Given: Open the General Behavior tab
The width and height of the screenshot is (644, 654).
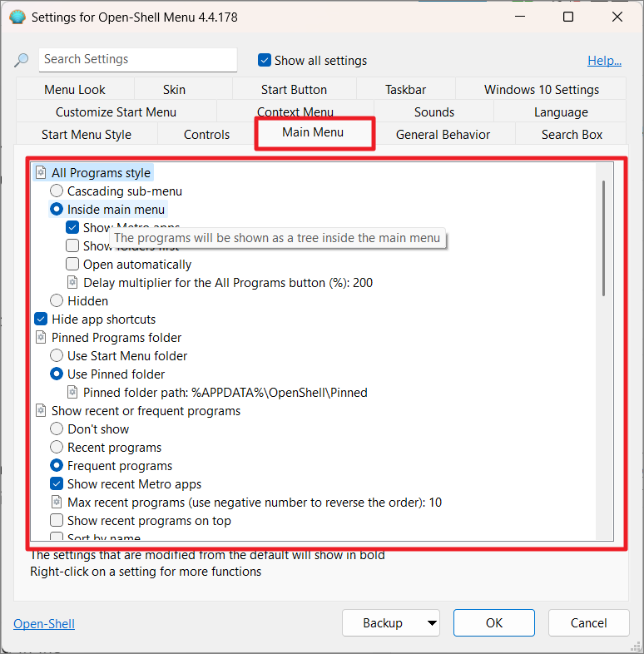Looking at the screenshot, I should (443, 134).
